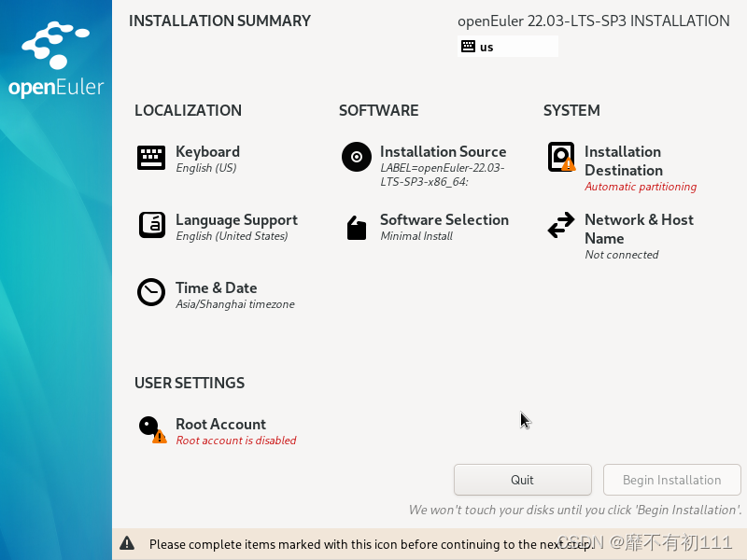The image size is (747, 560).
Task: Click the SYSTEM section heading
Action: pos(571,110)
